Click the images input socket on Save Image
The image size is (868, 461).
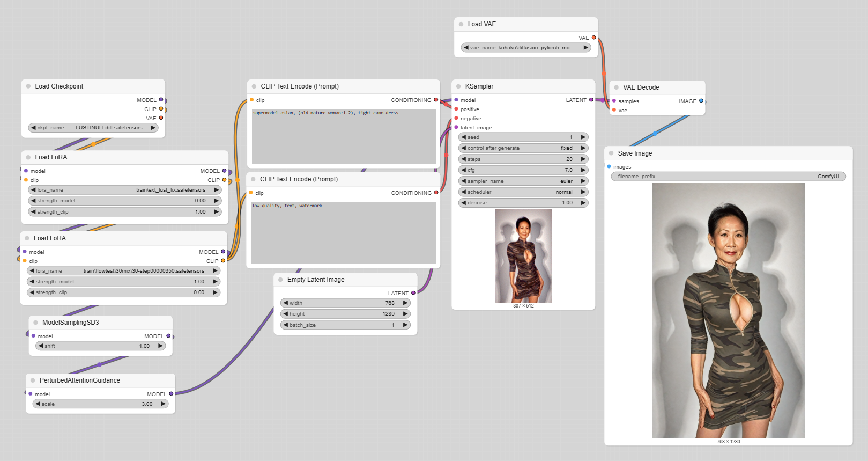click(609, 166)
